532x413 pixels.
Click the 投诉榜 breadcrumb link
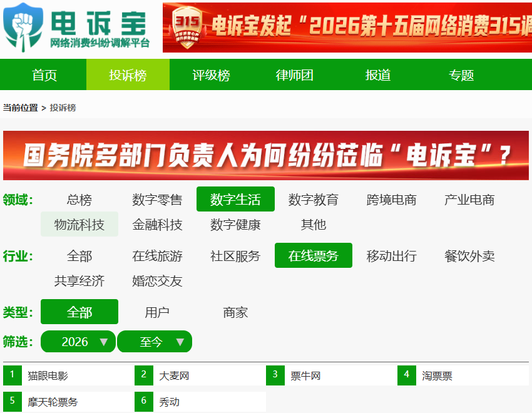click(63, 108)
